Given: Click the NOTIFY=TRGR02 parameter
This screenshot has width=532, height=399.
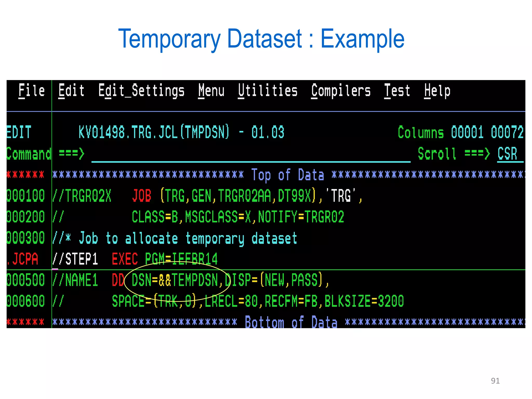Looking at the screenshot, I should click(x=301, y=217).
